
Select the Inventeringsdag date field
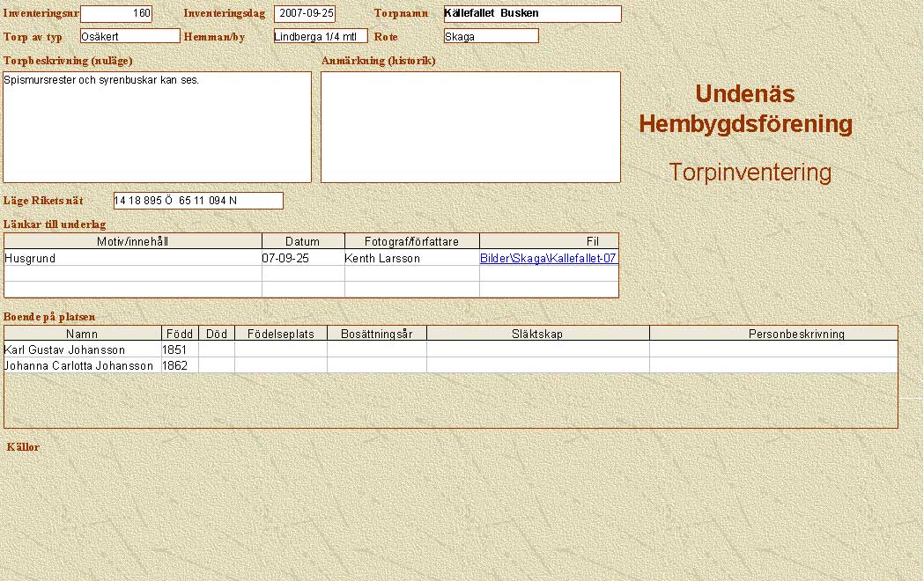pyautogui.click(x=305, y=13)
